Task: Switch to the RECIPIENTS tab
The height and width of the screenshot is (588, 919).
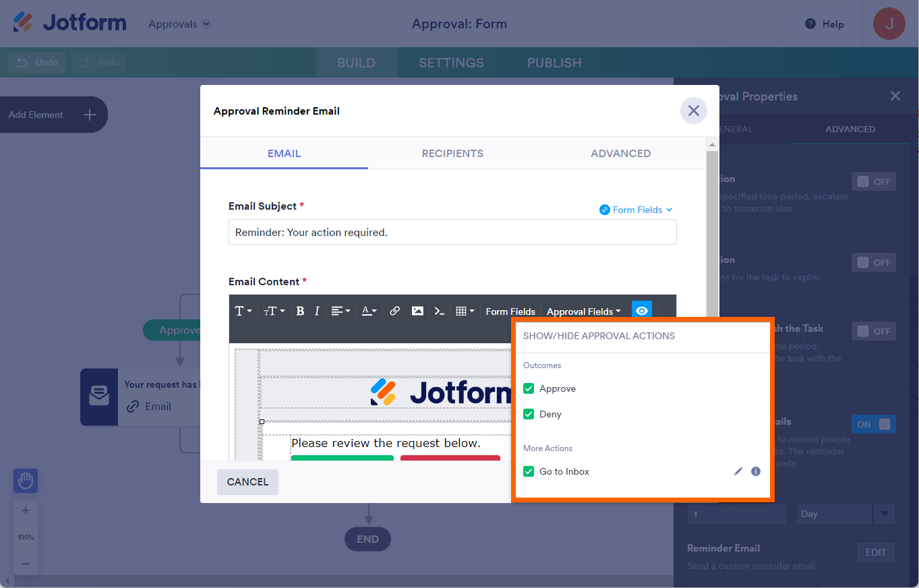Action: 452,153
